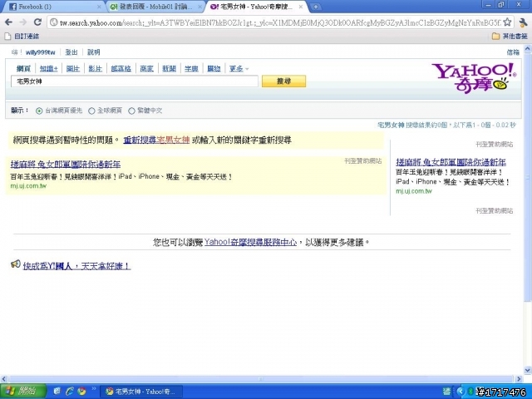Click the 快成為Y!國人 promo link
532x399 pixels.
tap(76, 266)
